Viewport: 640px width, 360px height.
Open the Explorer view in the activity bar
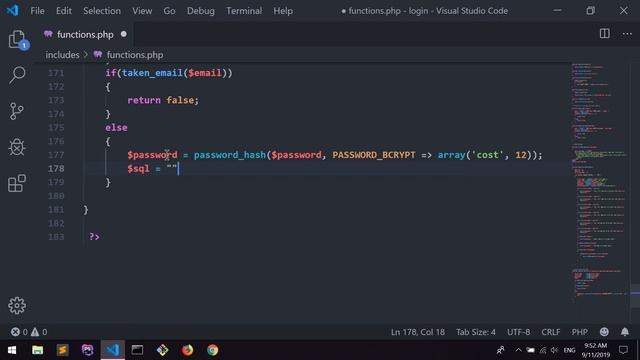pyautogui.click(x=17, y=40)
